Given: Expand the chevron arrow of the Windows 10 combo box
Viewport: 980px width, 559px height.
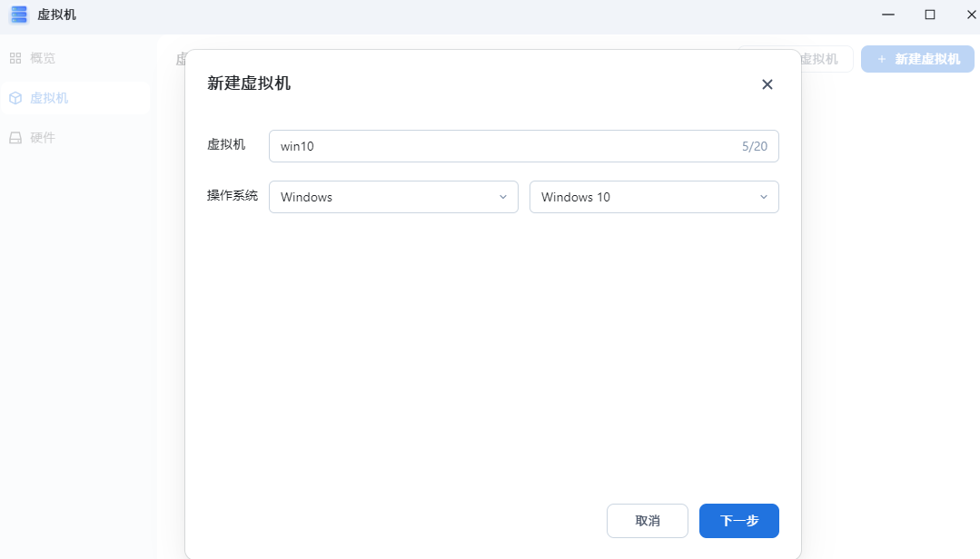Looking at the screenshot, I should 763,197.
